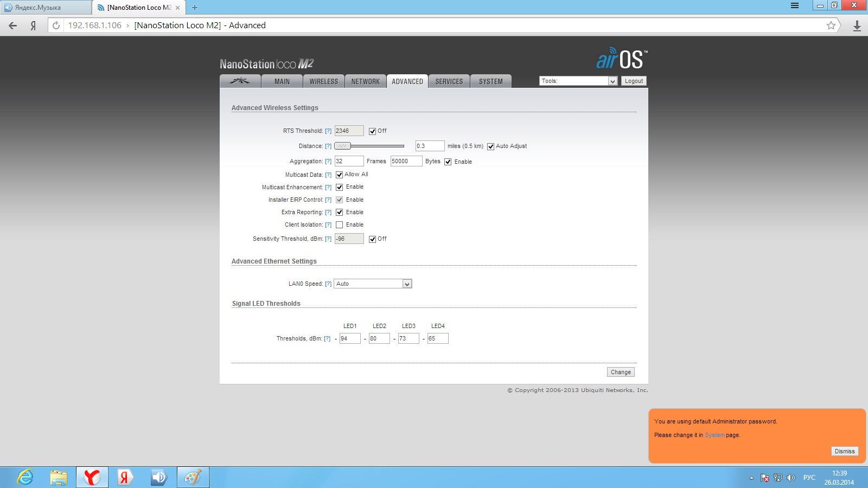The height and width of the screenshot is (488, 868).
Task: Open help for Extra Reporting
Action: tap(328, 212)
